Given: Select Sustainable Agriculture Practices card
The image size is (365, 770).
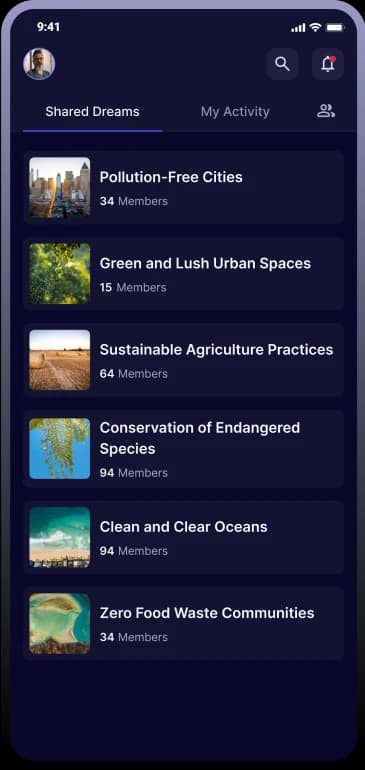Looking at the screenshot, I should 184,360.
